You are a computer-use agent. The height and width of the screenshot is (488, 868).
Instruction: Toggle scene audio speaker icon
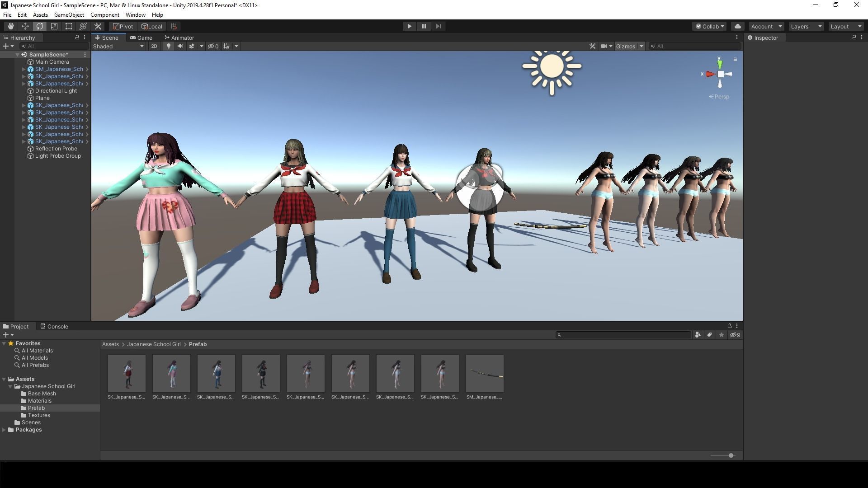[x=180, y=46]
